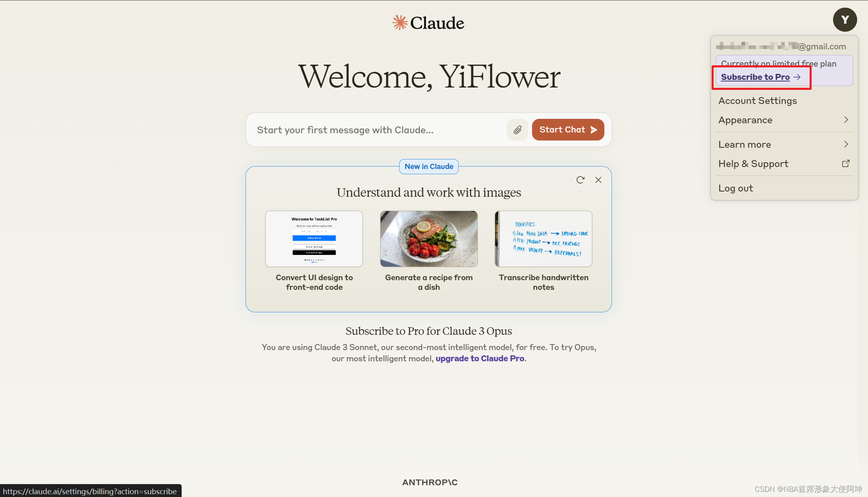Click the Transcribe handwritten notes thumbnail
This screenshot has width=868, height=497.
coord(543,239)
